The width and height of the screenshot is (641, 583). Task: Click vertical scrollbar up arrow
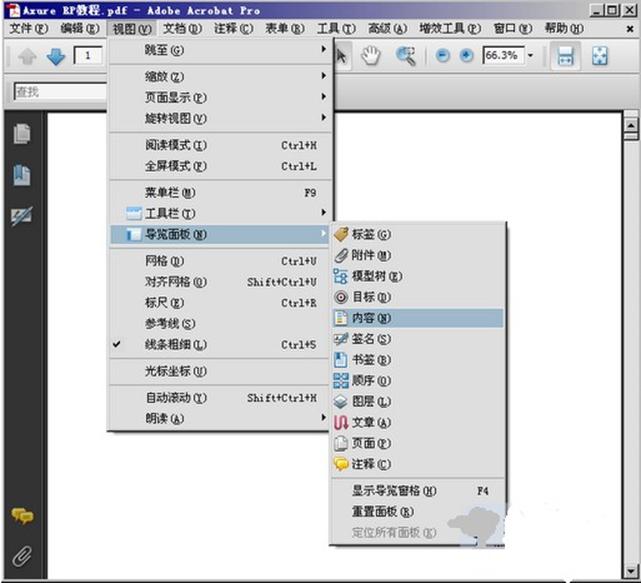(631, 125)
